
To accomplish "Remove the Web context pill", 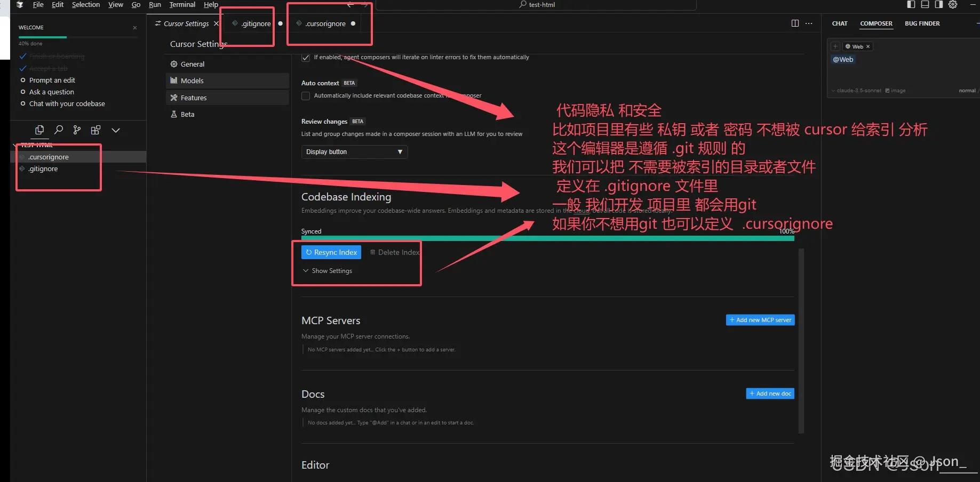I will 868,46.
